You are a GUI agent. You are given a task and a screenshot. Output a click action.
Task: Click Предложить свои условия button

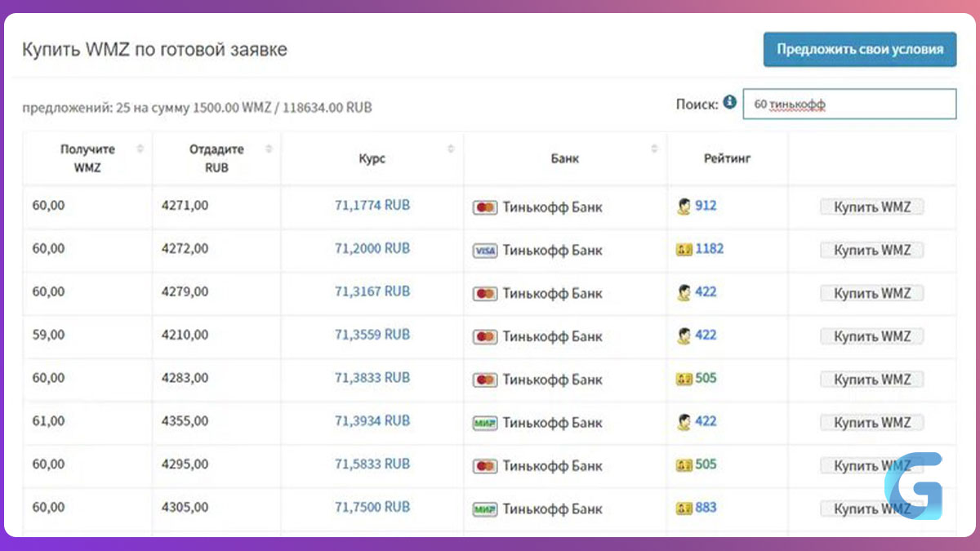pyautogui.click(x=860, y=49)
